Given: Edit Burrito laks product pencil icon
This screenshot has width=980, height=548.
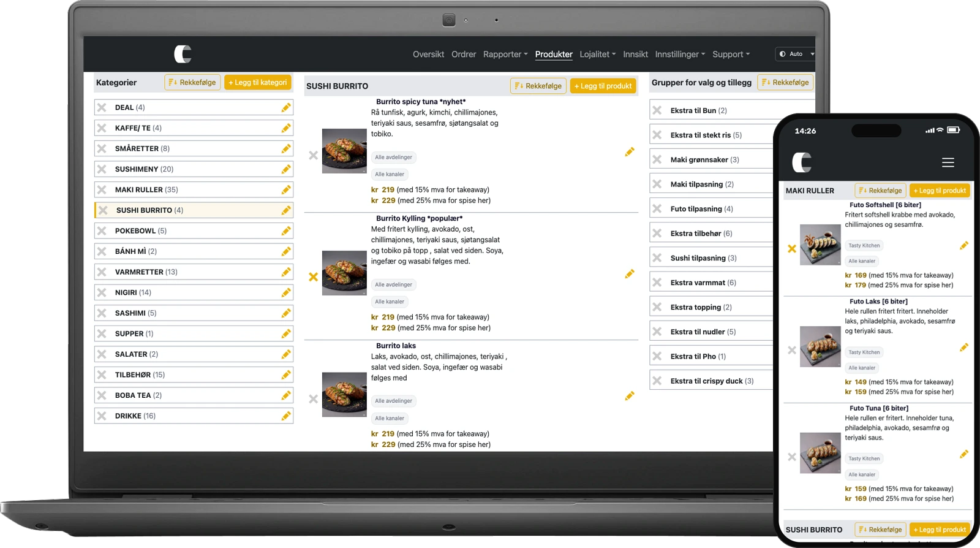Looking at the screenshot, I should point(630,396).
